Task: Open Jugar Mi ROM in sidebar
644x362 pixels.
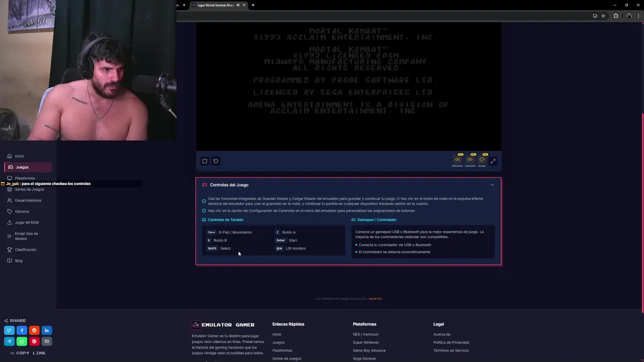Action: click(x=28, y=222)
